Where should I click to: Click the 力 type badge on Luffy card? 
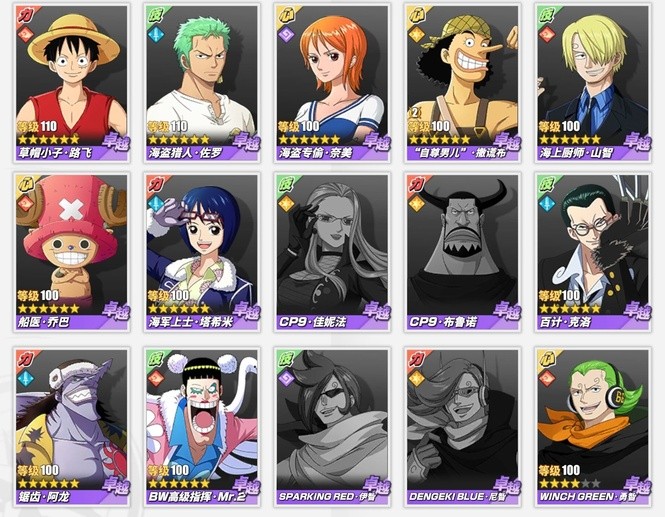(25, 15)
